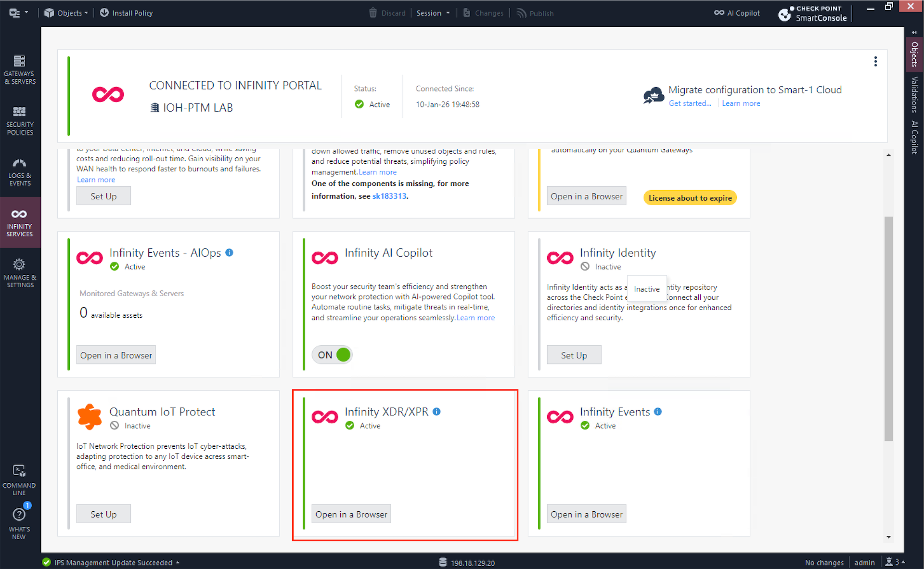Click info icon beside Infinity XDR/XPR
This screenshot has width=924, height=569.
point(436,412)
